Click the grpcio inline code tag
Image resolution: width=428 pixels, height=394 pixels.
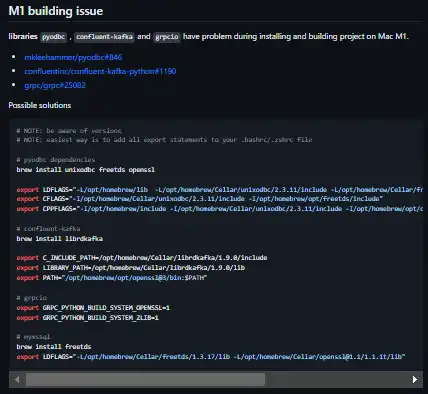click(167, 37)
